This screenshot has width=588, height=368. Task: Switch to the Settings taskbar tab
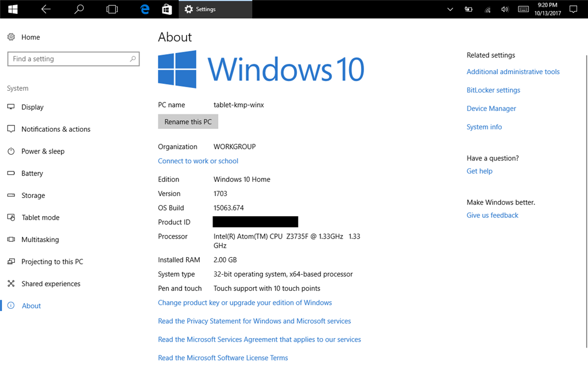tap(215, 9)
